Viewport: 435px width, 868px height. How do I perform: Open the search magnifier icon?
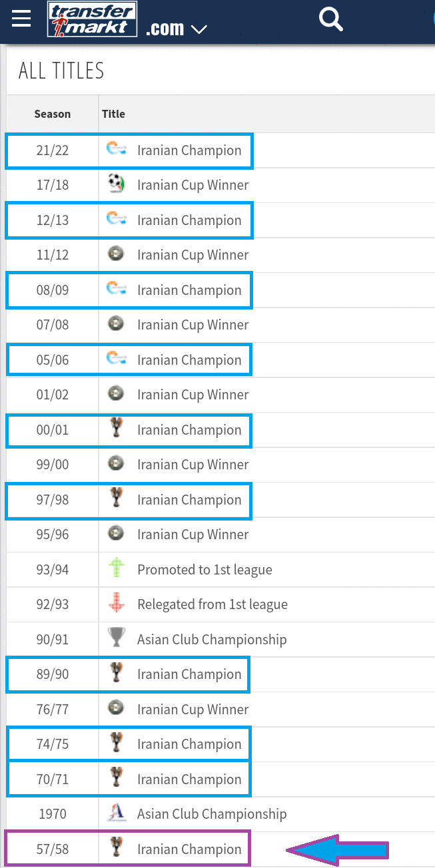point(331,19)
